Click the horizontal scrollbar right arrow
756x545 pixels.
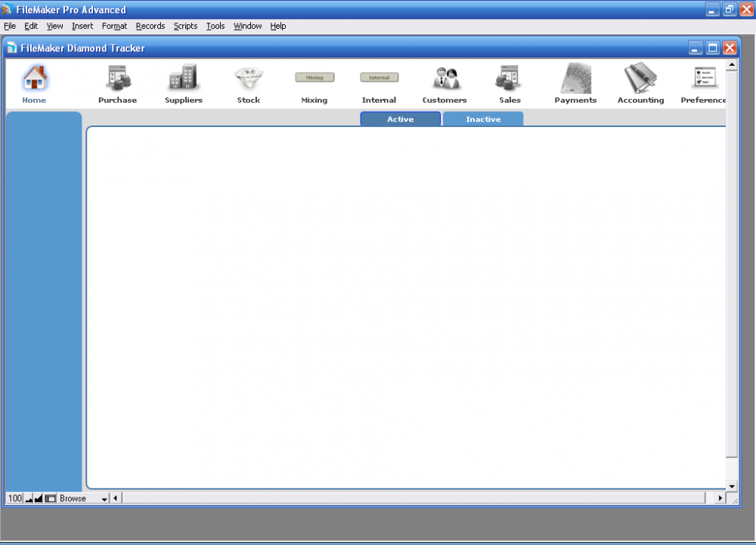coord(720,498)
